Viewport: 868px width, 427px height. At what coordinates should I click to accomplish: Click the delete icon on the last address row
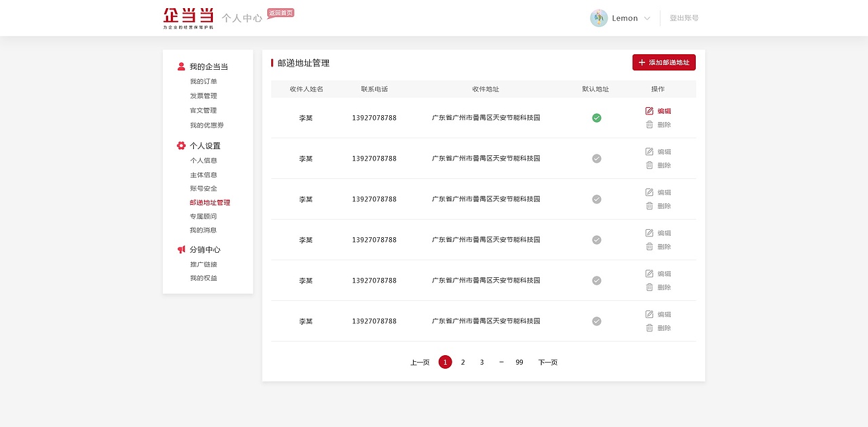(x=649, y=327)
